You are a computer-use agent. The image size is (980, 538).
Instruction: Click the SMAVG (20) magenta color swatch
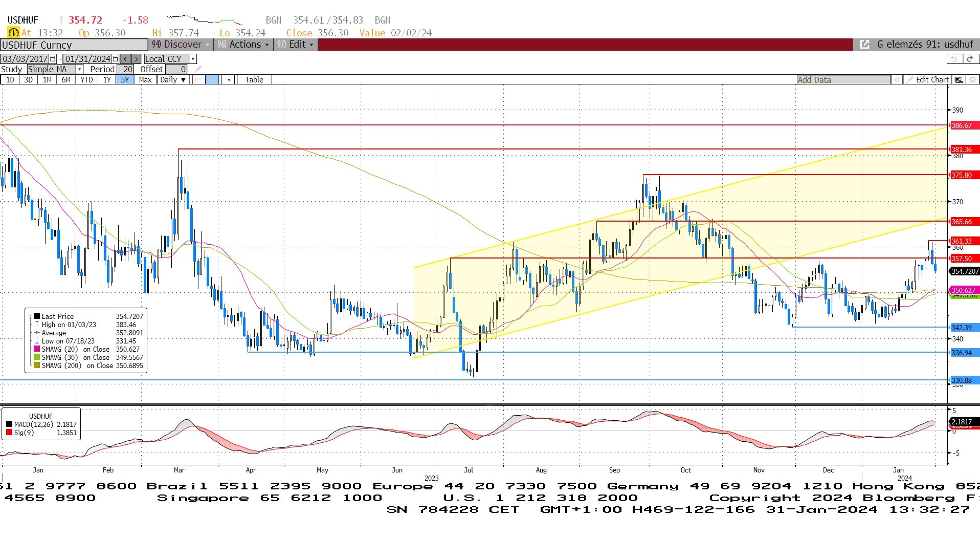[x=37, y=349]
